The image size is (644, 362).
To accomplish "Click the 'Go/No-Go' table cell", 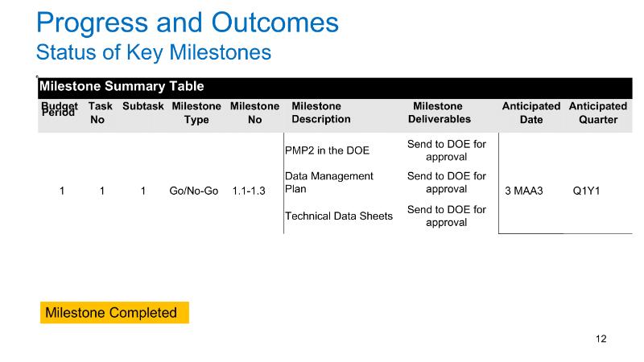I will [194, 191].
